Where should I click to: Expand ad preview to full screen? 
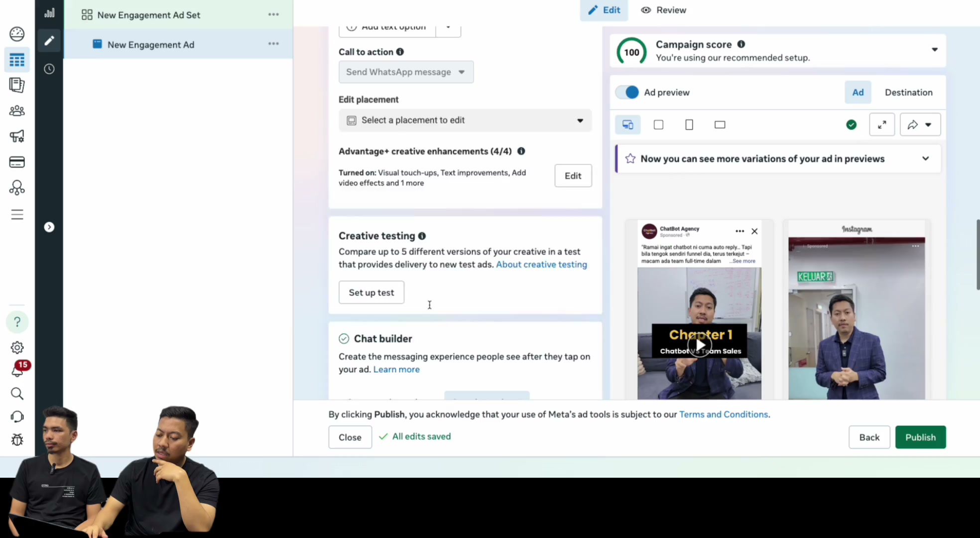click(x=882, y=125)
